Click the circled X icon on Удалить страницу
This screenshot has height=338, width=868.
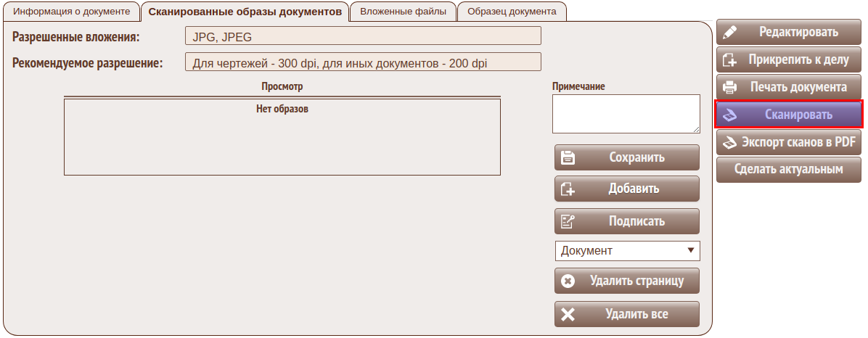click(568, 281)
